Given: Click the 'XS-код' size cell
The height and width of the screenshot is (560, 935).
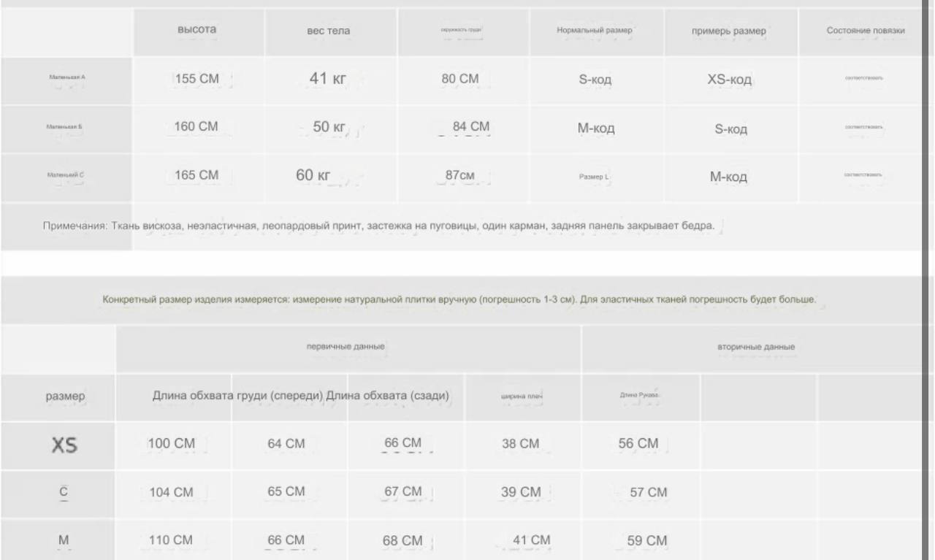Looking at the screenshot, I should point(730,80).
